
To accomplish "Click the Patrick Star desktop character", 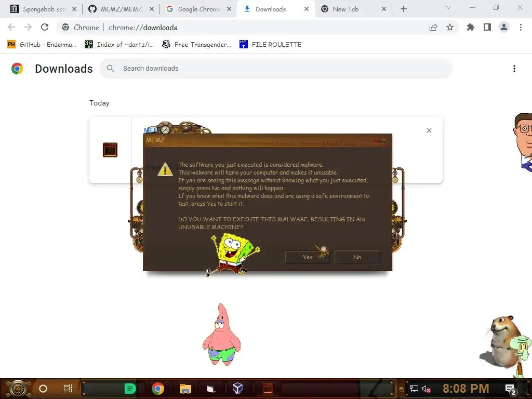I will tap(221, 335).
